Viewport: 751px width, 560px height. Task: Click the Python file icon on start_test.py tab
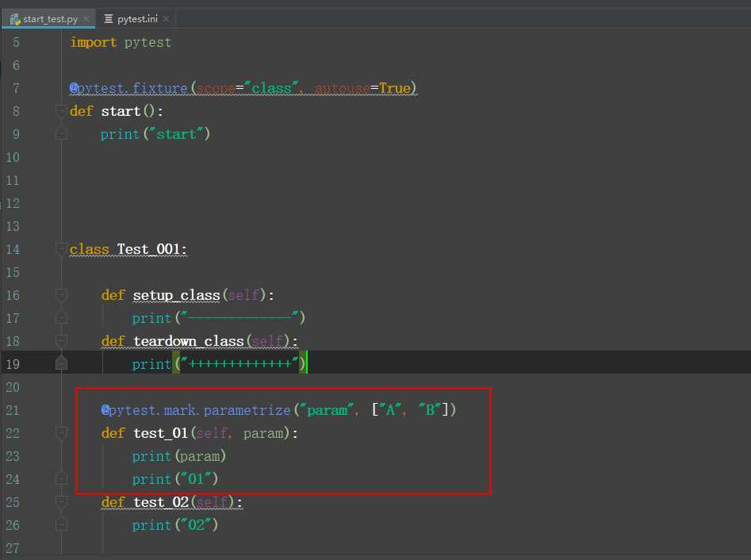(15, 18)
